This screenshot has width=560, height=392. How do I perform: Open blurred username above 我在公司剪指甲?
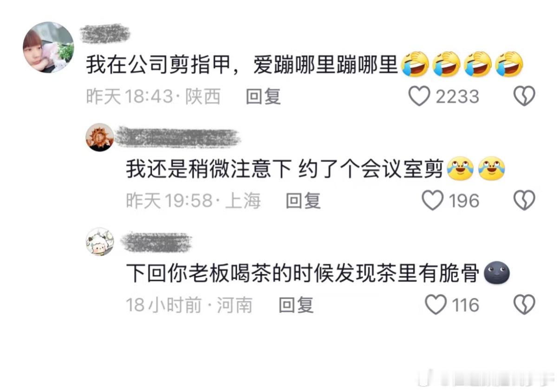(x=105, y=33)
